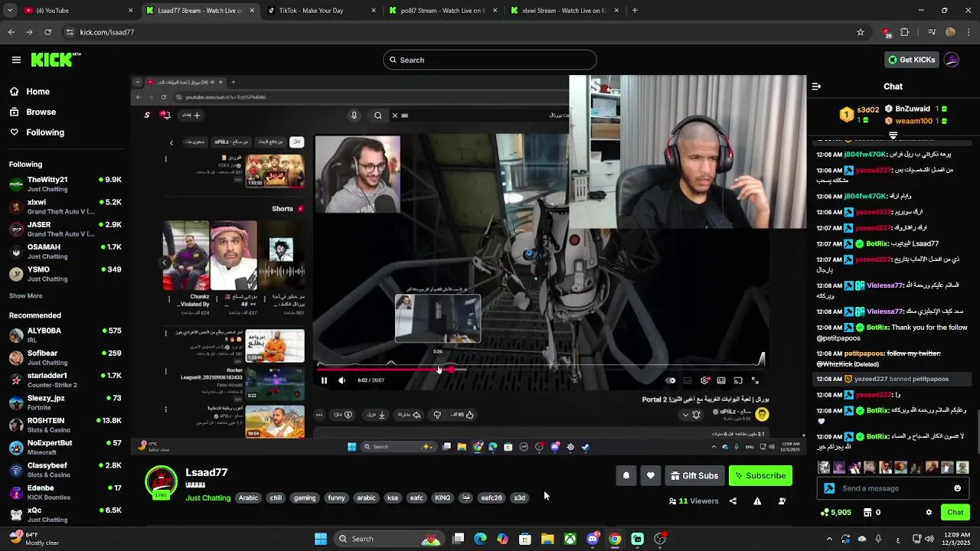Click the moderator user icon

782,501
